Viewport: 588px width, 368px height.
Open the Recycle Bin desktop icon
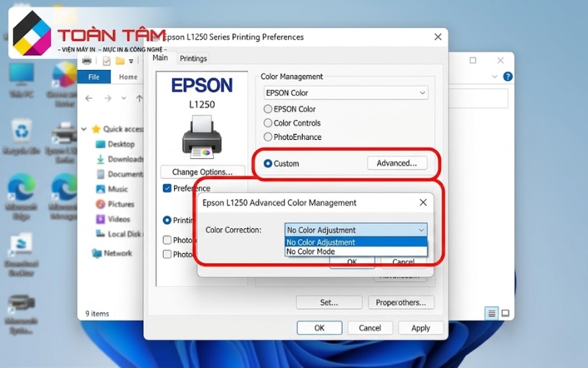point(21,137)
